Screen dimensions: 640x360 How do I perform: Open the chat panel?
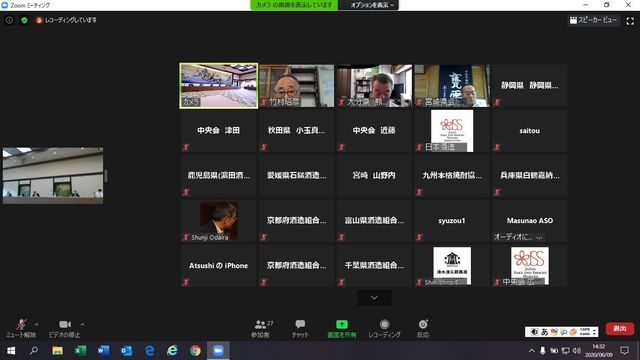[300, 329]
